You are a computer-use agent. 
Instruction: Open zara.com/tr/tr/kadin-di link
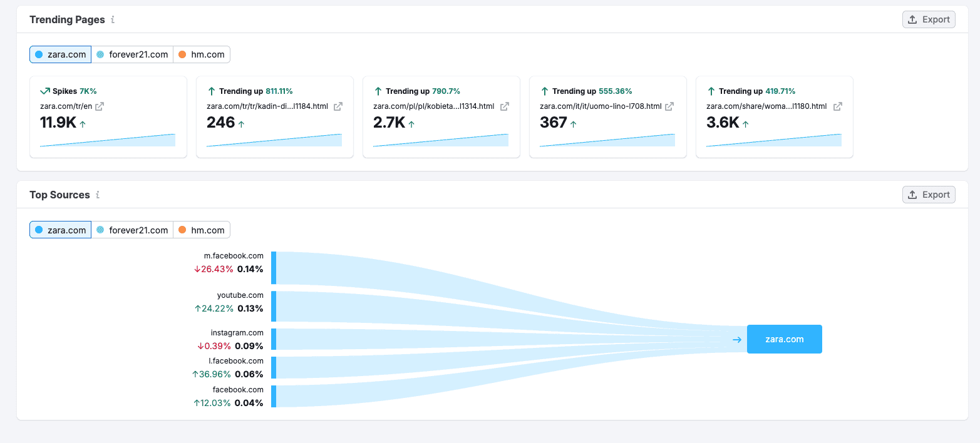[267, 106]
